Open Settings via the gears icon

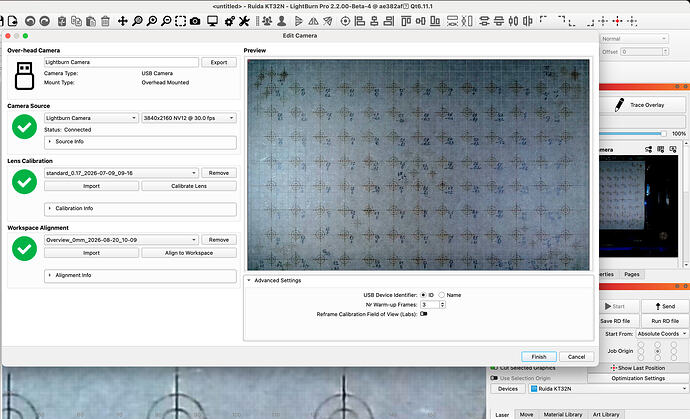[230, 21]
